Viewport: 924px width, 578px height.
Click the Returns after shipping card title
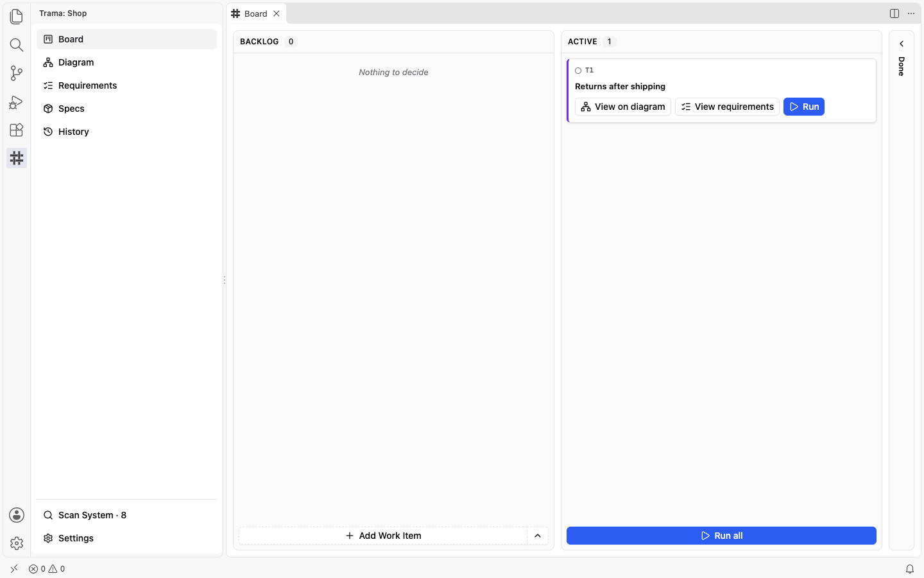click(x=620, y=86)
